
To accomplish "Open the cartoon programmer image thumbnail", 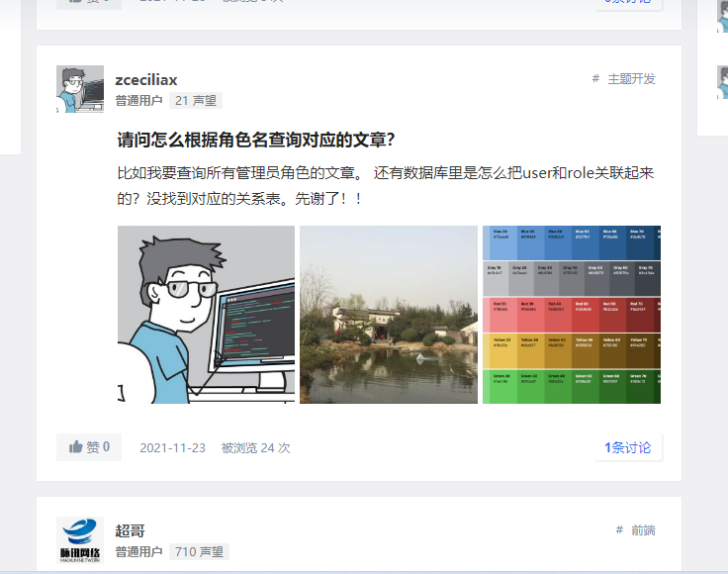I will (206, 315).
